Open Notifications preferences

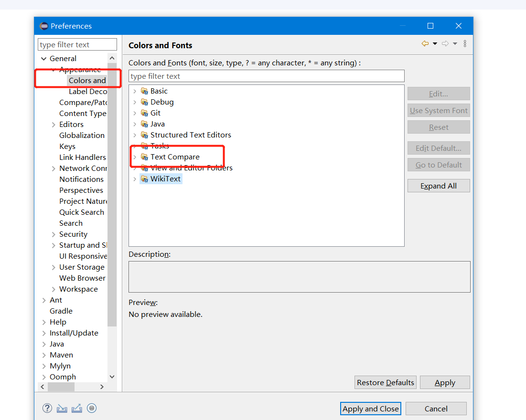pyautogui.click(x=82, y=179)
